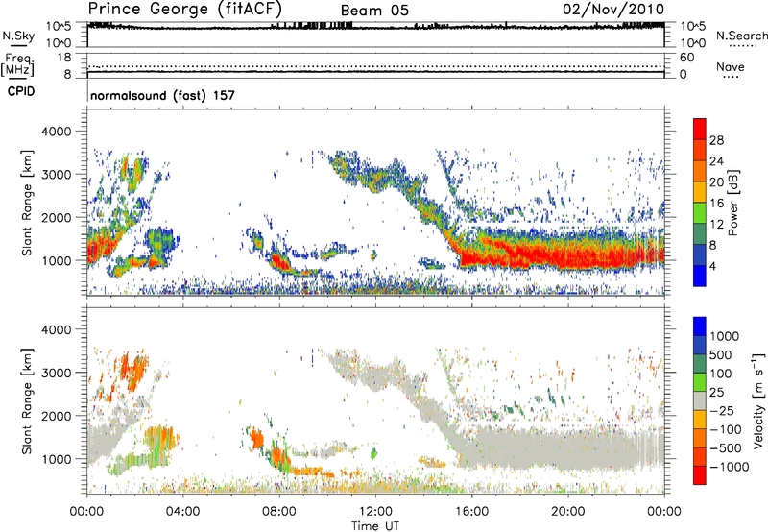768x532 pixels.
Task: Select the "-25" velocity colorbar label
Action: point(722,411)
